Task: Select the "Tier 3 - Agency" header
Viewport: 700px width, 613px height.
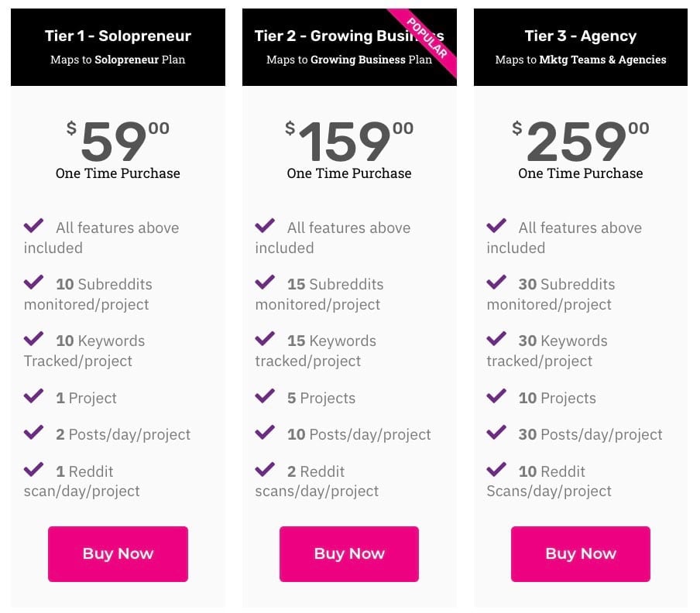Action: point(581,36)
